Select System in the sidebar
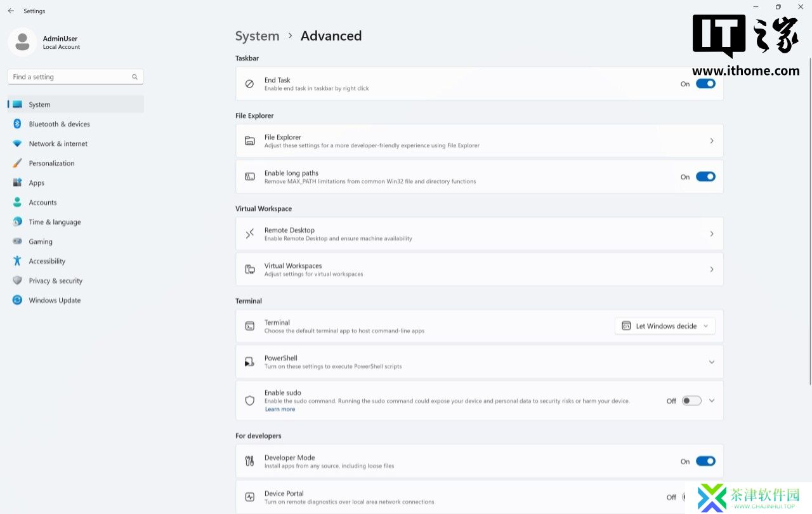This screenshot has height=514, width=812. coord(76,105)
